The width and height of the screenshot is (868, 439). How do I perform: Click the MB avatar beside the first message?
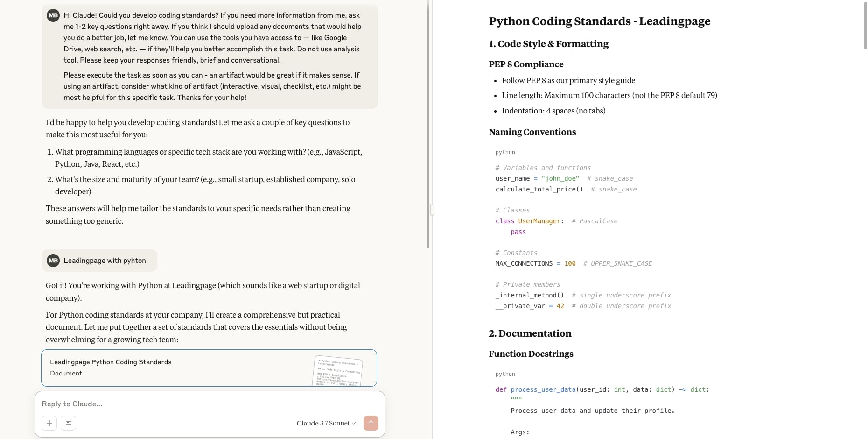point(53,15)
